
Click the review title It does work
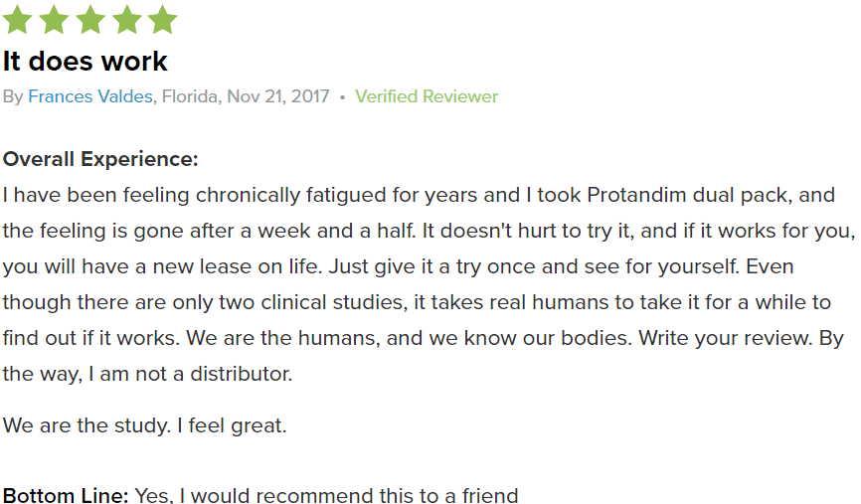[86, 61]
